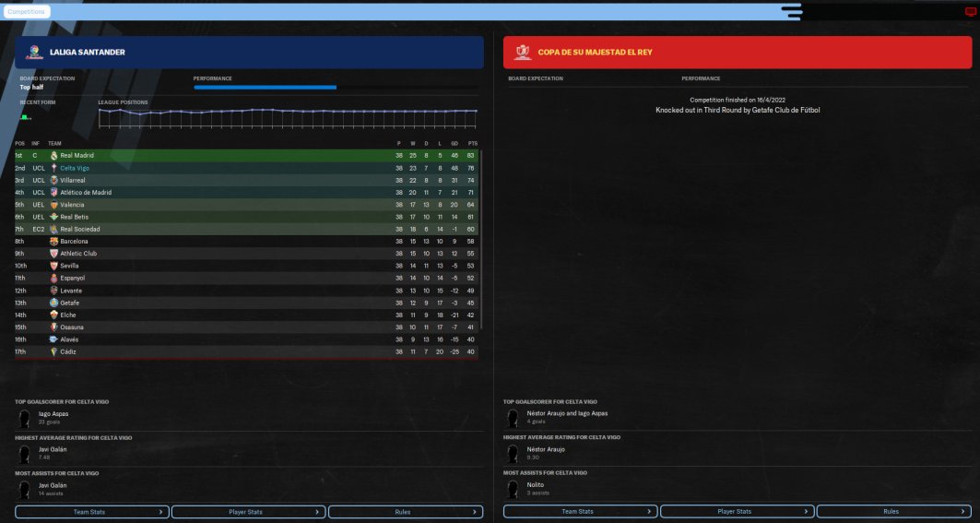Open the Competitions tab
This screenshot has width=980, height=523.
click(x=26, y=11)
